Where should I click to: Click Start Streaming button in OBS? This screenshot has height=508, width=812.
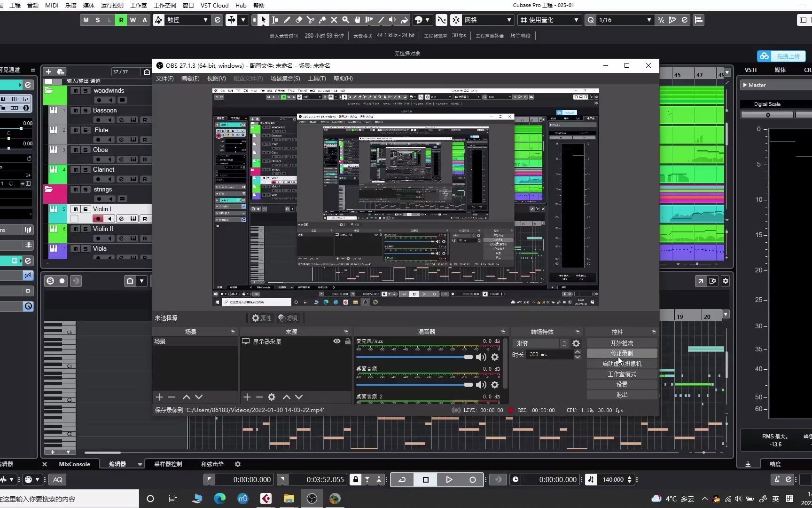[x=622, y=343]
